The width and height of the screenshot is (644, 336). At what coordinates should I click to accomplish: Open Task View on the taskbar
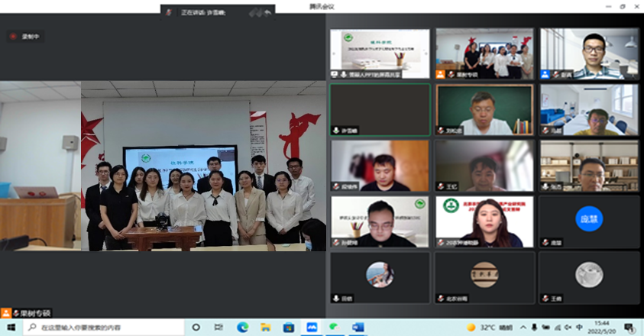pos(218,327)
